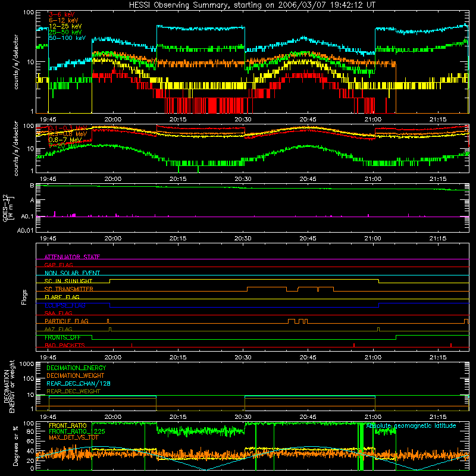Click the ATTENUATOR_STATE flag label
The height and width of the screenshot is (476, 476).
[x=72, y=257]
